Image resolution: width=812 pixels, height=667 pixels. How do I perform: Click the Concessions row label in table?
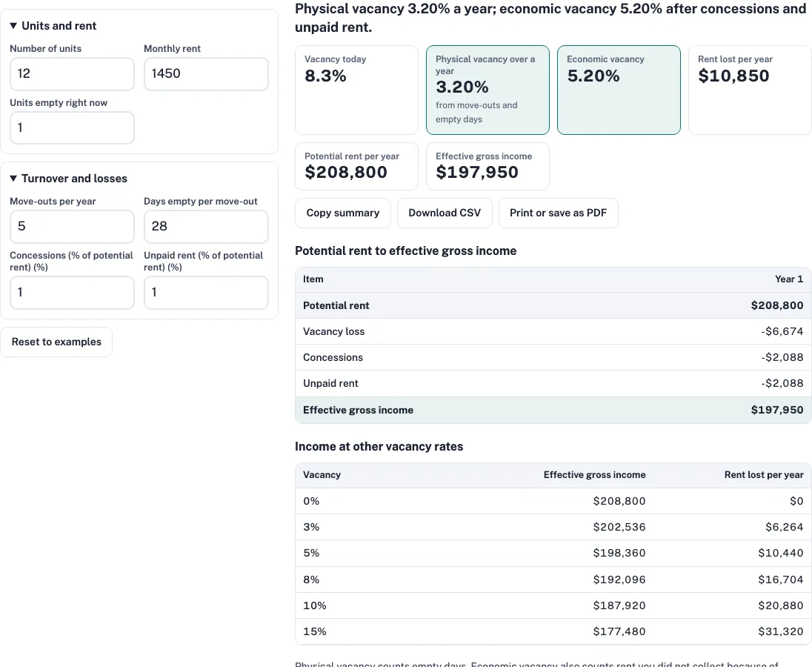click(x=333, y=357)
